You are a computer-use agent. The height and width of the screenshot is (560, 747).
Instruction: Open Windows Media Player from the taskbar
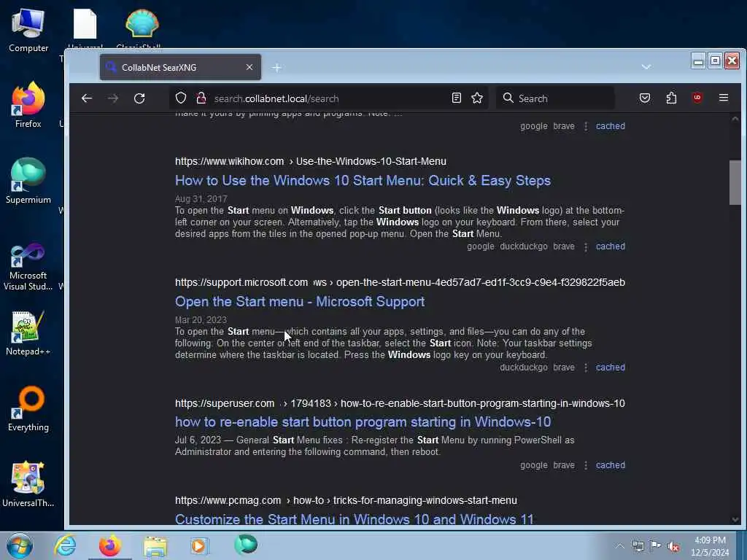[x=199, y=545]
